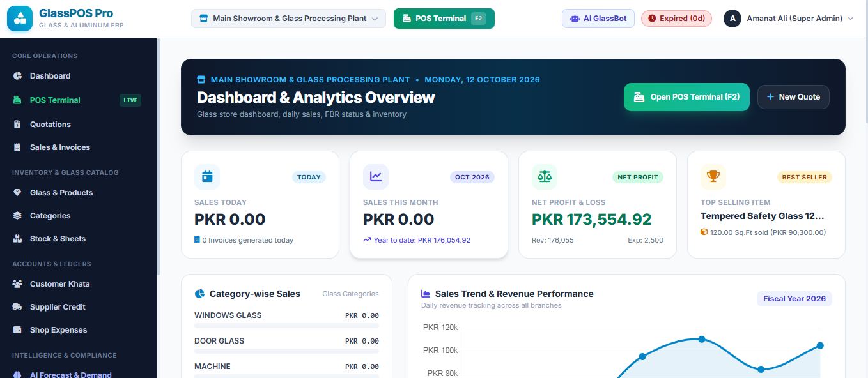
Task: Click the balance scale icon on Net Profit card
Action: click(x=545, y=177)
